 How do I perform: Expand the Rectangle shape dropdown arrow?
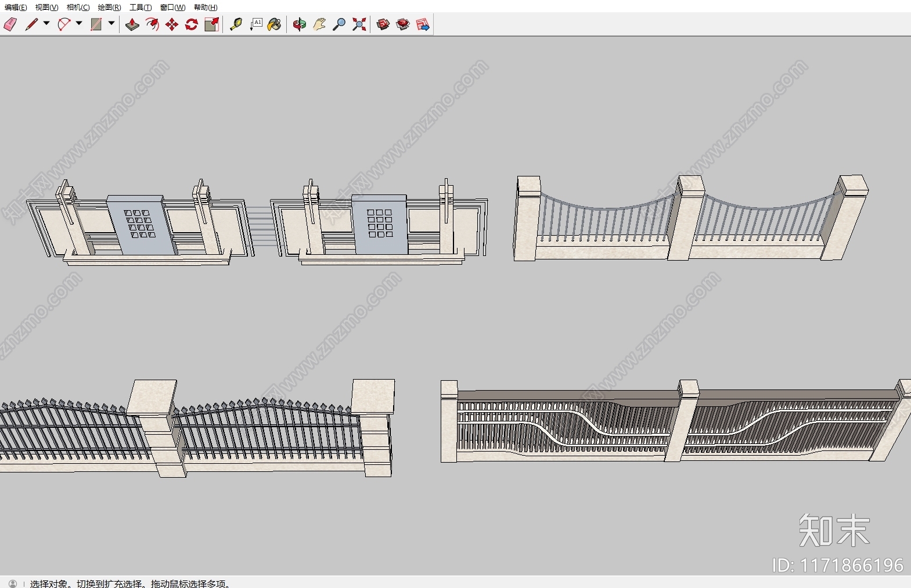coord(111,24)
